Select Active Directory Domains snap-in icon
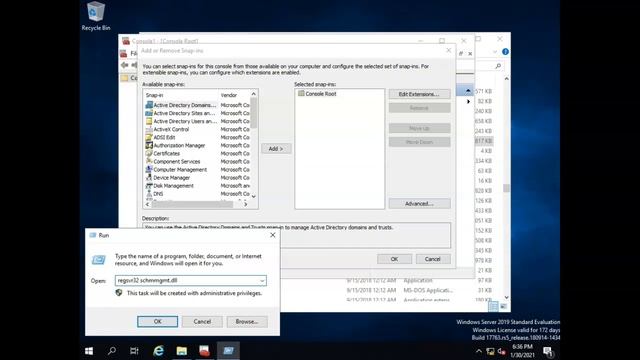 [x=149, y=105]
